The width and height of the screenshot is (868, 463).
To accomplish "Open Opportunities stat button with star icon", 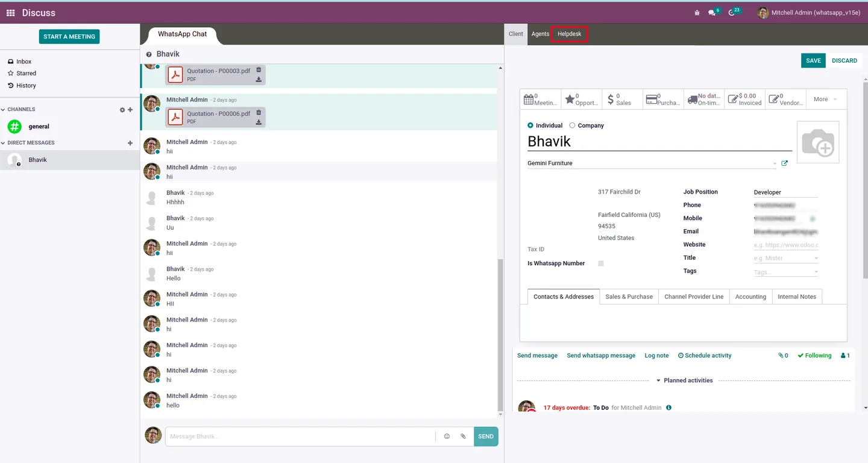I will pyautogui.click(x=582, y=99).
